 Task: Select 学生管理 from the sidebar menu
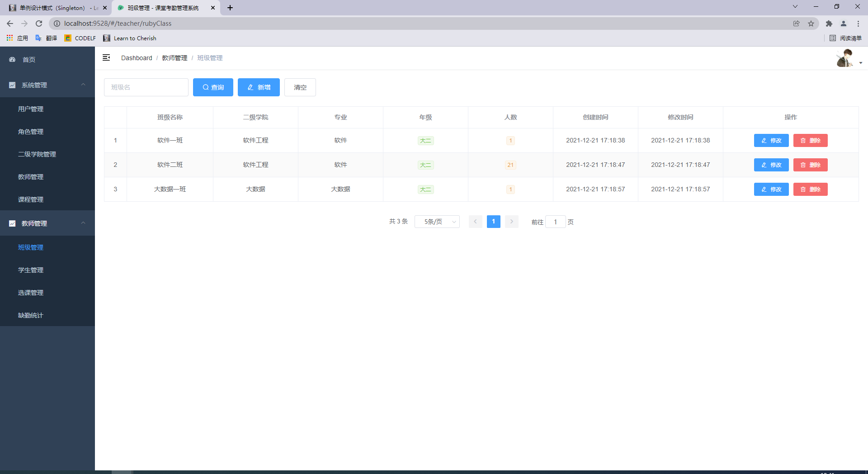[30, 270]
